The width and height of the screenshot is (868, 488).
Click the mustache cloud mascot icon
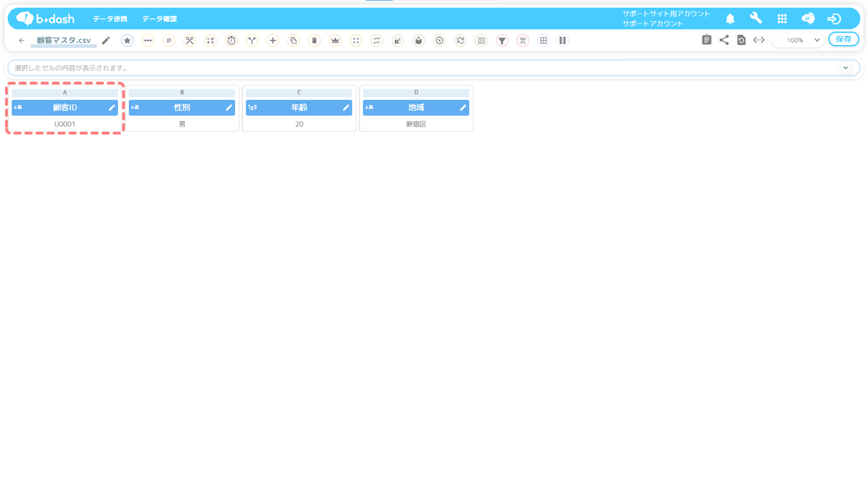click(x=808, y=18)
